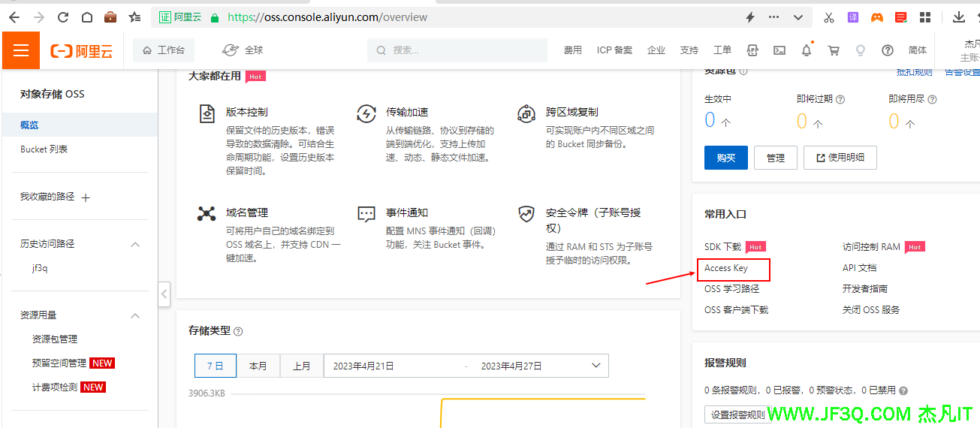980x428 pixels.
Task: Add a favorite path with plus icon
Action: [x=86, y=197]
